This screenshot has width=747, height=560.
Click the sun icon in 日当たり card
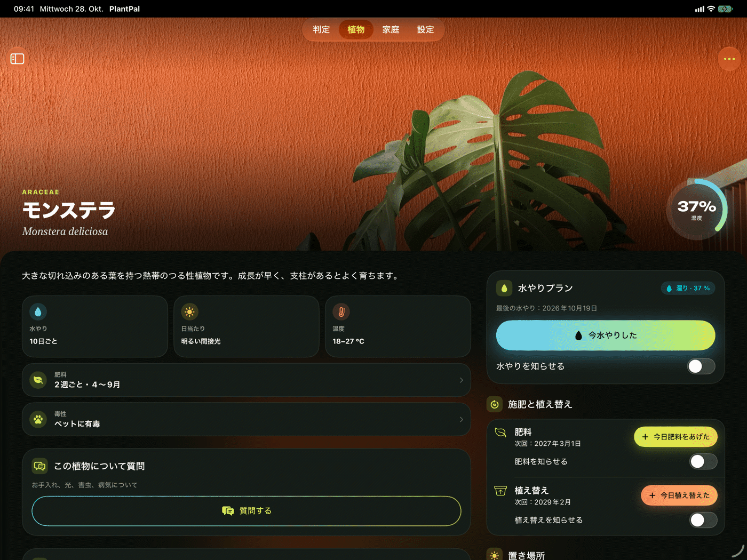pos(189,312)
